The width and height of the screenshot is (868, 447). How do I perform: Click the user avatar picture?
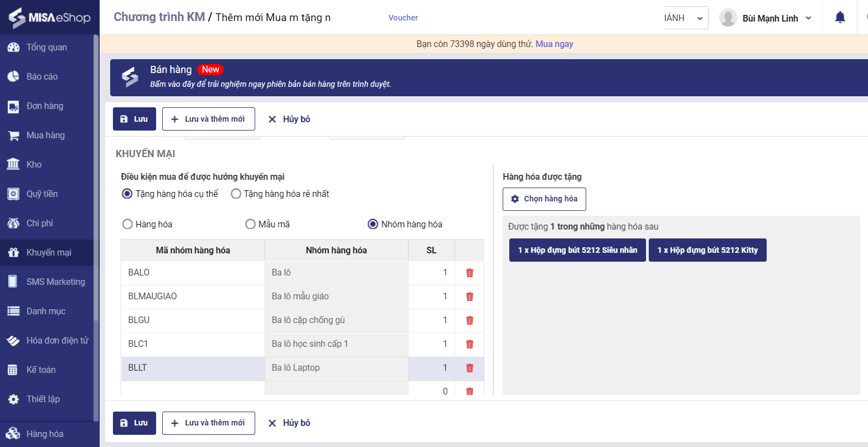pyautogui.click(x=728, y=18)
